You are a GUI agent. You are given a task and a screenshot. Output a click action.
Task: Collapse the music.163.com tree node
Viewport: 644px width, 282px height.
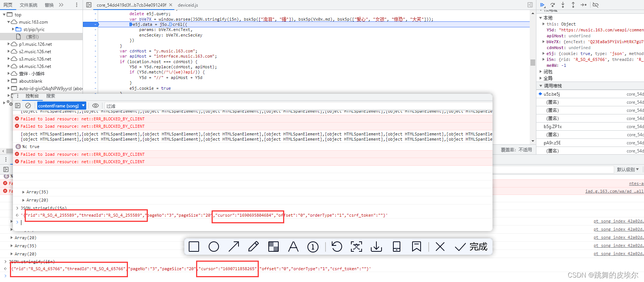tap(8, 22)
